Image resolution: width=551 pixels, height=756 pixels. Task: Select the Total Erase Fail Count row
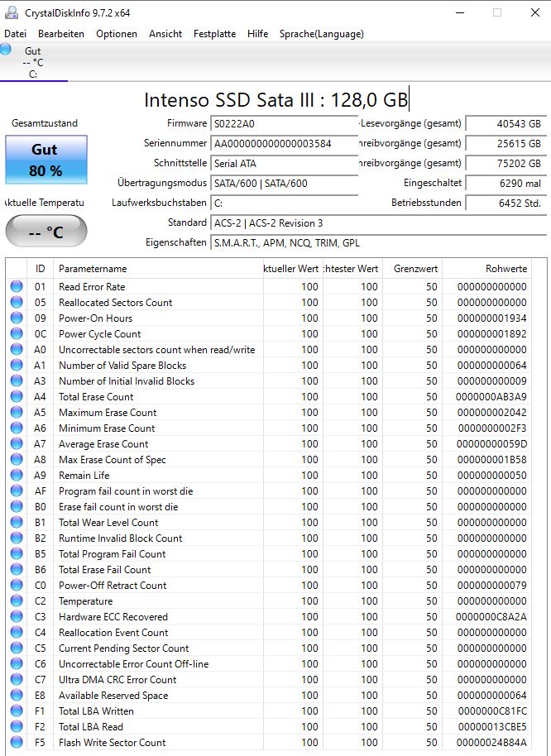[x=269, y=569]
